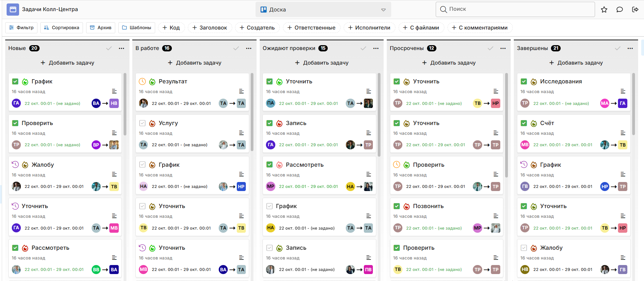Click the purple НВ assignee badge on График card
The height and width of the screenshot is (281, 644).
pyautogui.click(x=114, y=103)
